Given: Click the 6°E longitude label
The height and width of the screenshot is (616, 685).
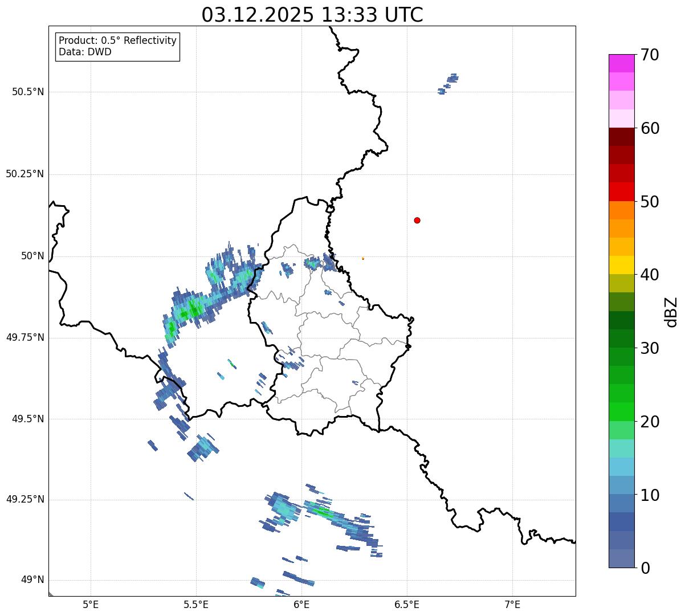Looking at the screenshot, I should coord(302,605).
